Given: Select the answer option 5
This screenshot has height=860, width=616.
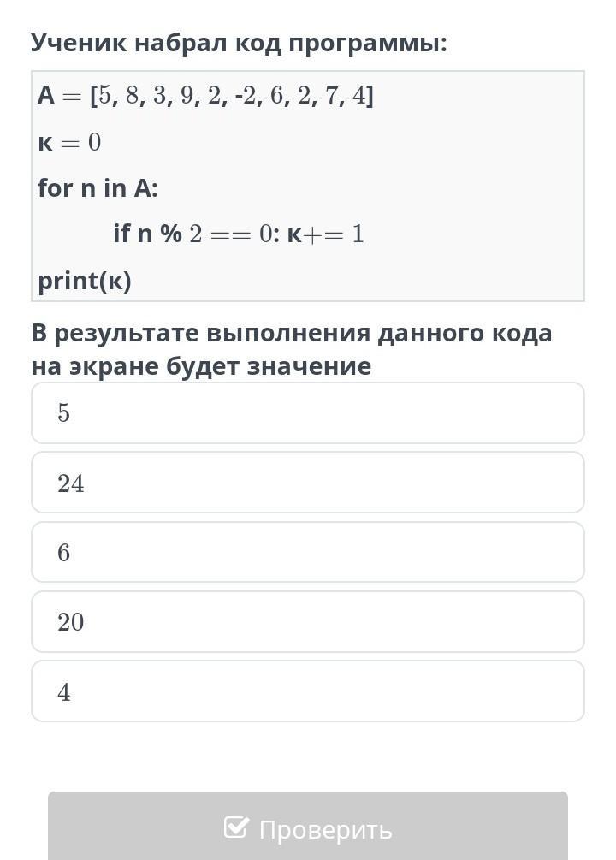Looking at the screenshot, I should click(x=307, y=413).
